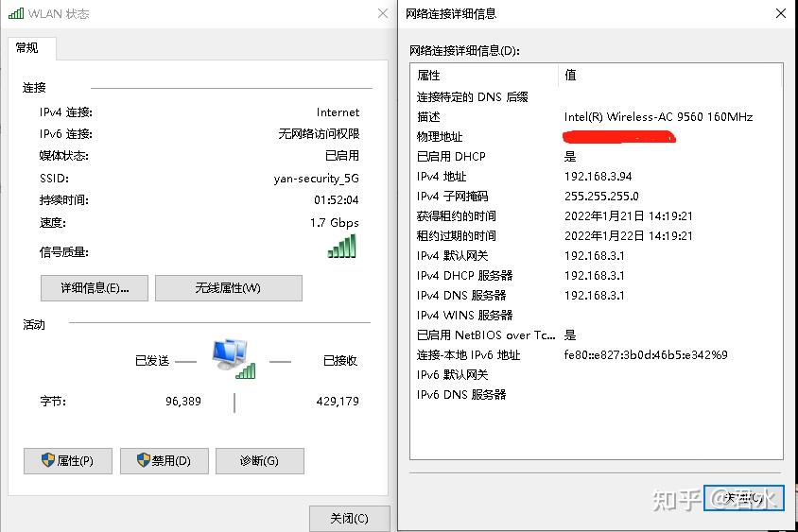Click the received bytes value 429,179

(x=338, y=402)
